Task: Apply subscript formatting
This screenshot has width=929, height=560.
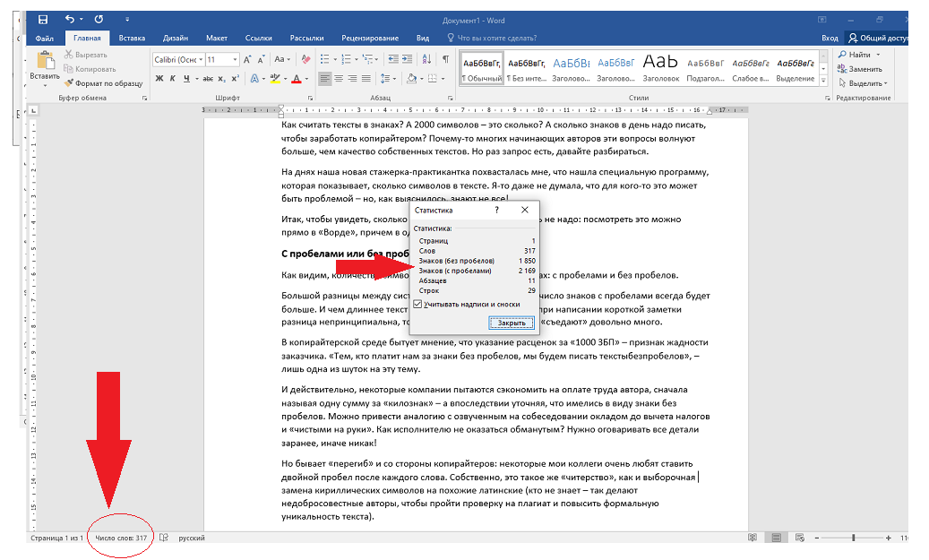Action: click(x=221, y=78)
